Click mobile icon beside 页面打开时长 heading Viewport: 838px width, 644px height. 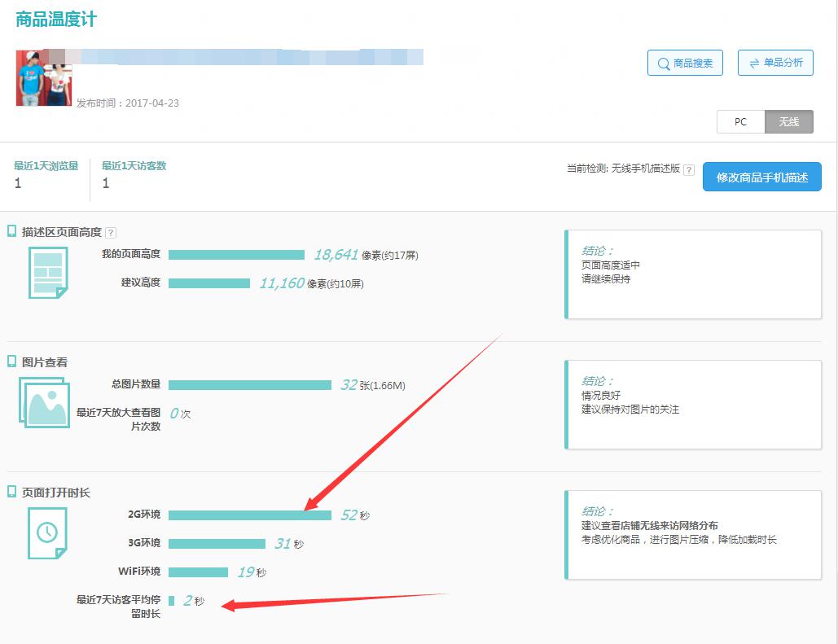(12, 492)
